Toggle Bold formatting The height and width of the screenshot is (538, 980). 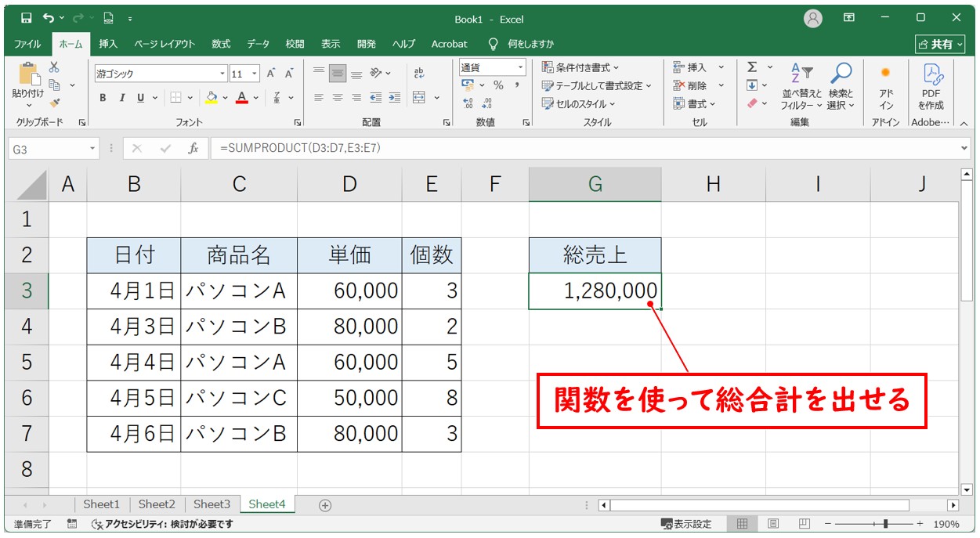click(x=103, y=98)
